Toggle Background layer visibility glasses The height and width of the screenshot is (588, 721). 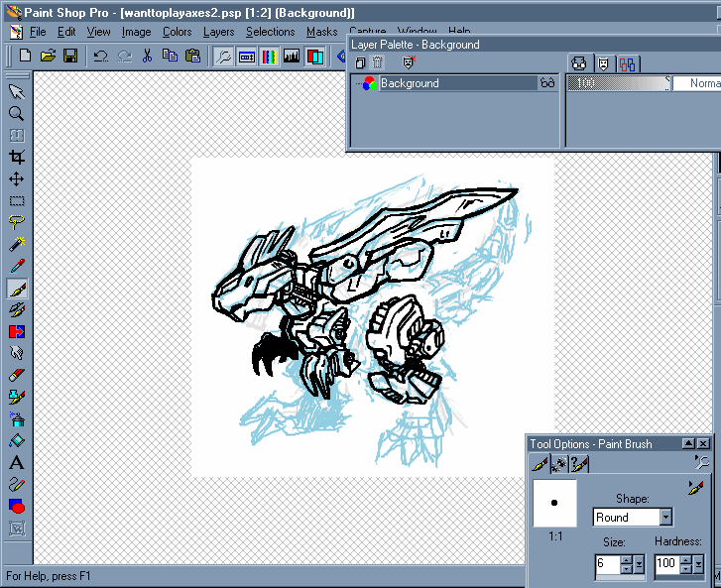tap(547, 83)
